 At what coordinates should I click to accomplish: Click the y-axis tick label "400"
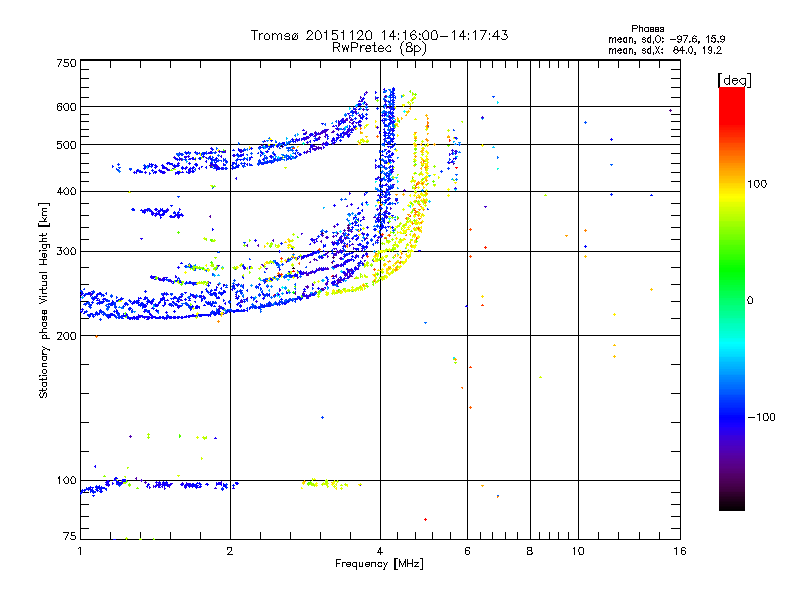coord(66,191)
